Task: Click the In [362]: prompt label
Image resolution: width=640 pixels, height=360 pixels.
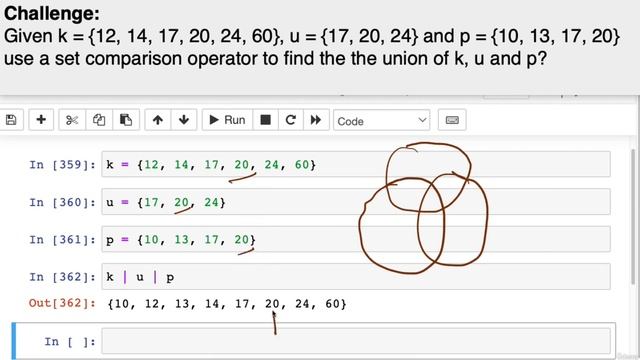Action: tap(62, 277)
